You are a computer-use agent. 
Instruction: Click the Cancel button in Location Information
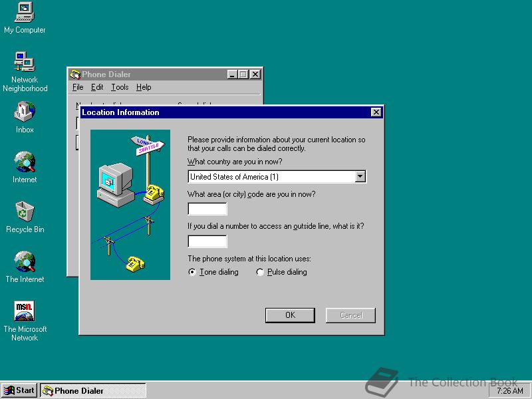351,315
